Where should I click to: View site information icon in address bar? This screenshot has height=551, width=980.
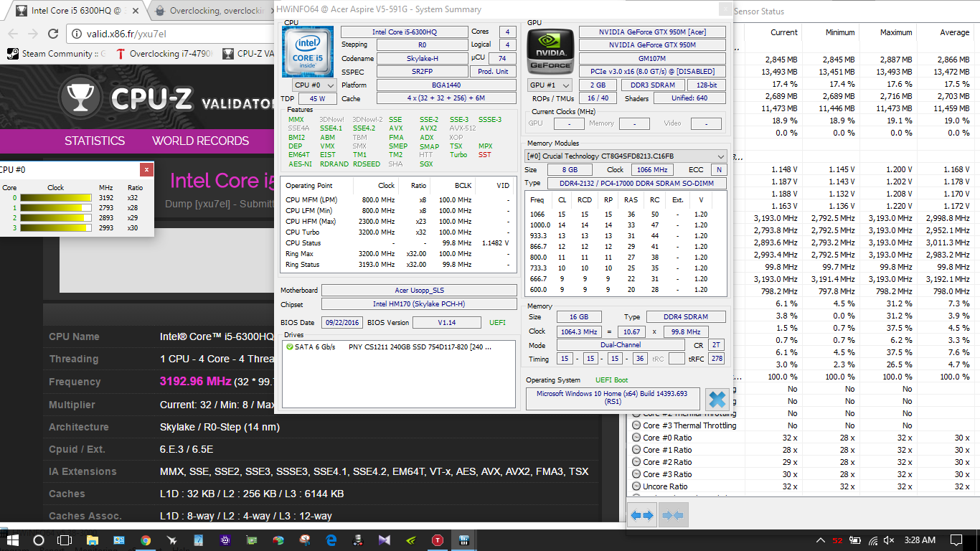pos(77,34)
